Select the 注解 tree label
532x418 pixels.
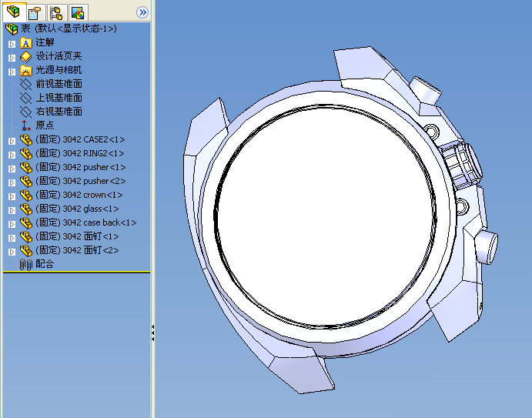click(45, 42)
